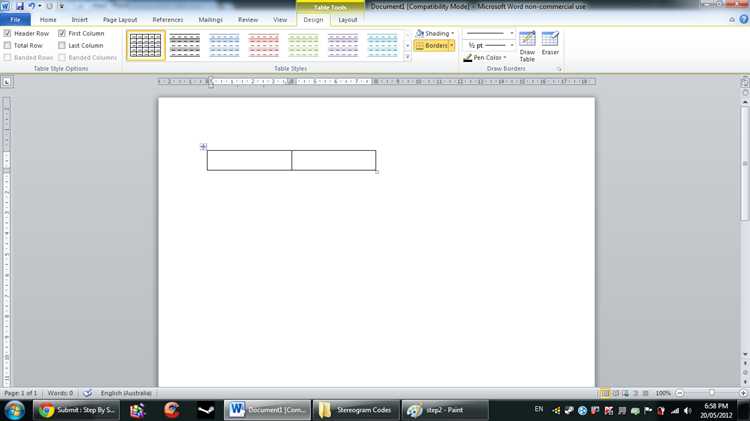Viewport: 750px width, 421px height.
Task: Click the volume speaker tray icon
Action: pos(687,410)
